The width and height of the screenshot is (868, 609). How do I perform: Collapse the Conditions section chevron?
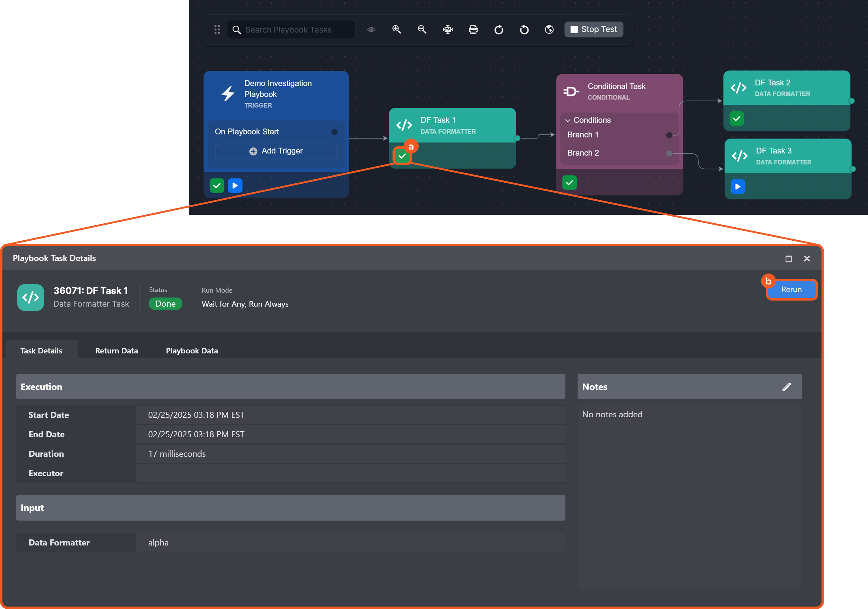coord(568,120)
